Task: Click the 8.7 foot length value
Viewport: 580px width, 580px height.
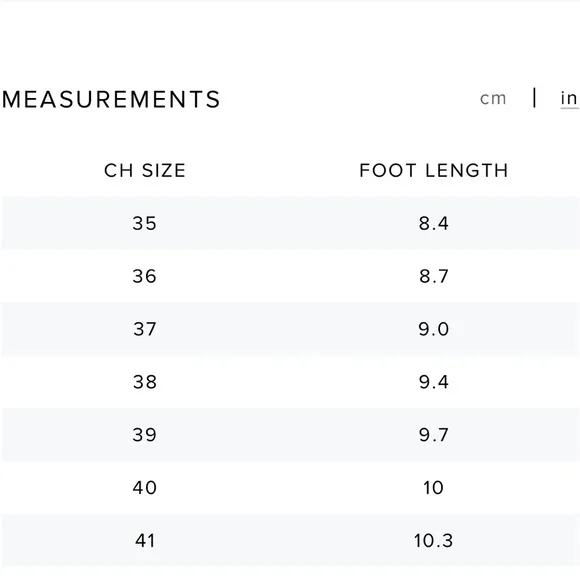Action: [x=434, y=276]
